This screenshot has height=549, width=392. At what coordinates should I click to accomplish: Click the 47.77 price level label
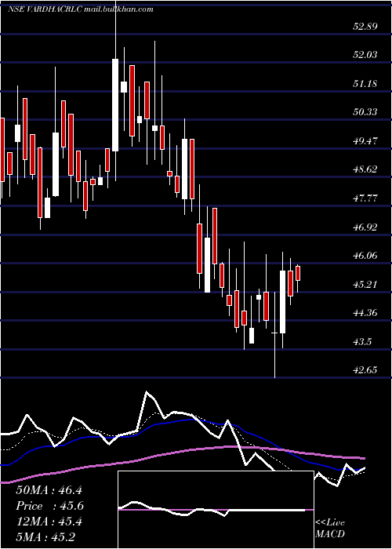[x=365, y=198]
